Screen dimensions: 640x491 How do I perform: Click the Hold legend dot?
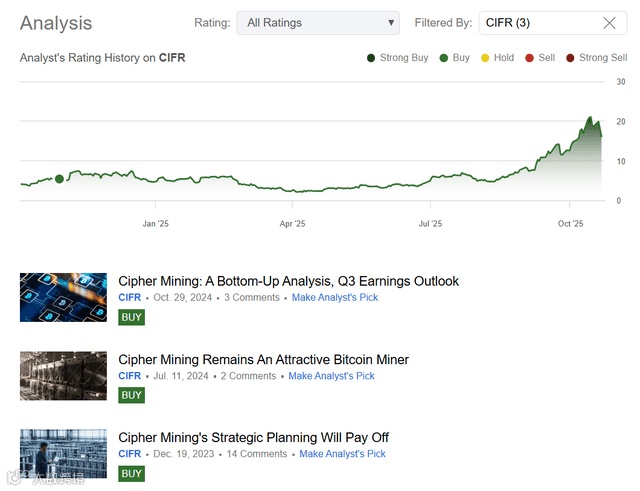[x=485, y=58]
